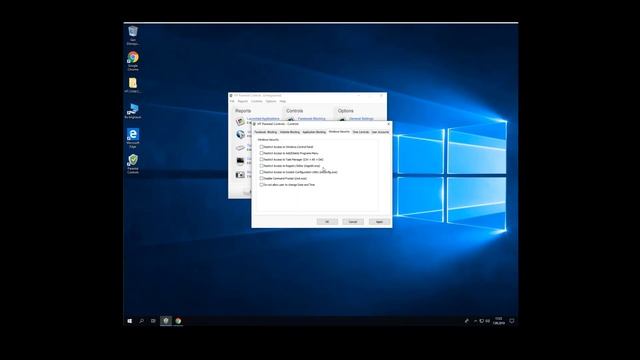Image resolution: width=640 pixels, height=360 pixels.
Task: Click the globe websites report icon in main window
Action: coord(240,134)
